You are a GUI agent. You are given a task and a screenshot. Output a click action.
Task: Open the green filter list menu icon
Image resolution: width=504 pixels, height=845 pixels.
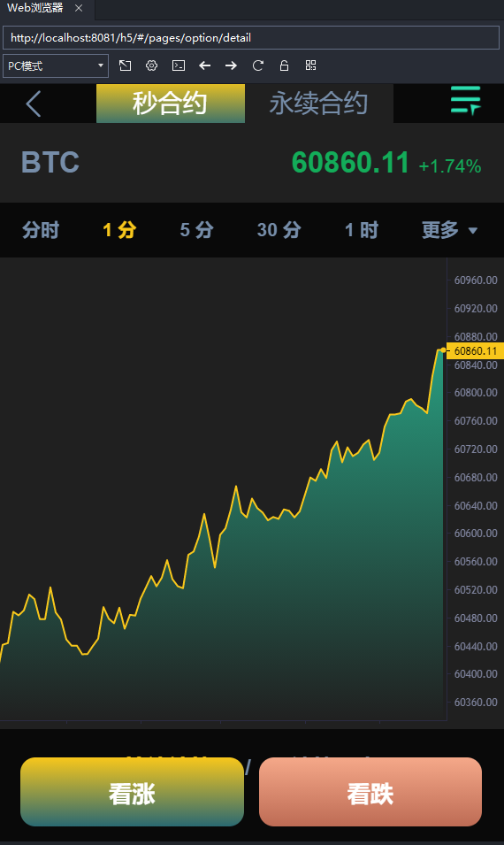[465, 100]
